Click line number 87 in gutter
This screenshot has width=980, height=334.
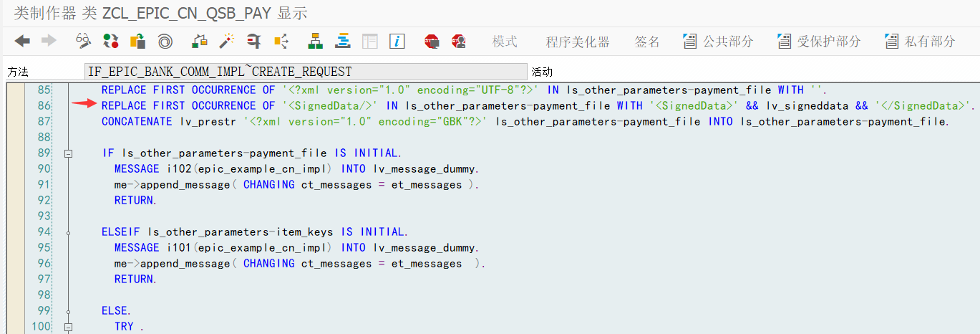[44, 122]
